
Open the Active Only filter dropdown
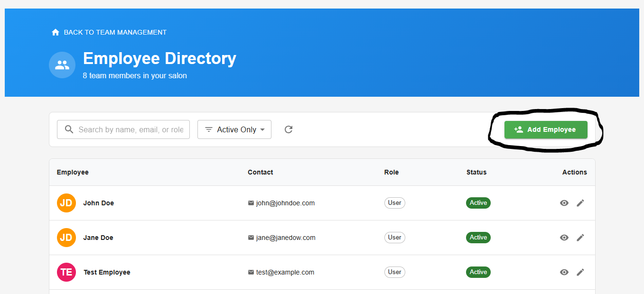tap(234, 129)
